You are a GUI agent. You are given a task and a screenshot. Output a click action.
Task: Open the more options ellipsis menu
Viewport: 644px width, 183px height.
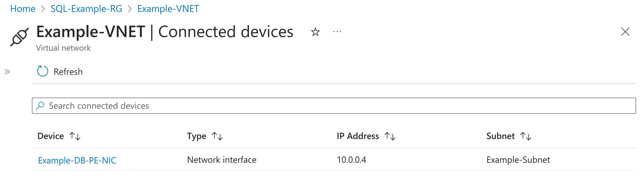point(337,32)
